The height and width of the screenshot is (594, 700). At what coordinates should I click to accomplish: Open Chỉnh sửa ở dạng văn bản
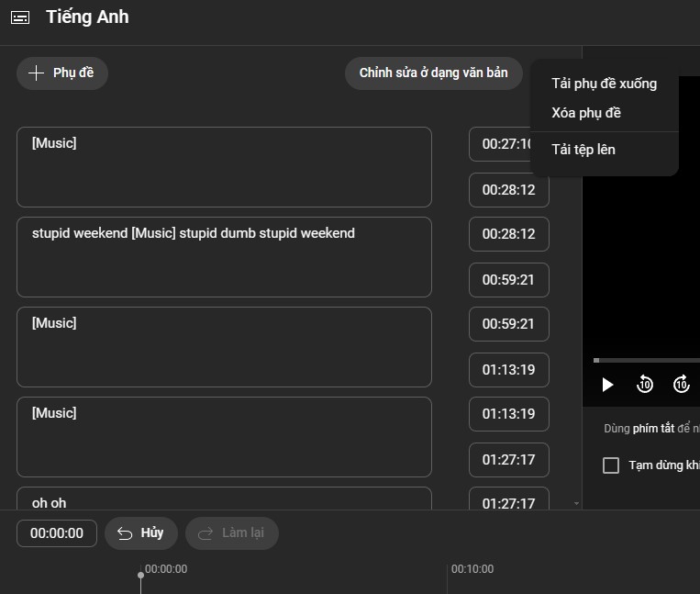[x=433, y=73]
